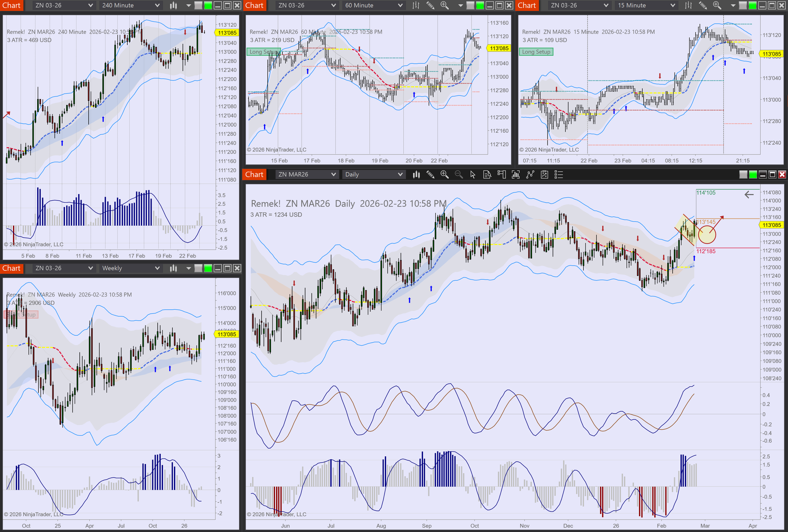Select the drawing tools pencil in Daily chart
788x532 pixels.
[430, 175]
